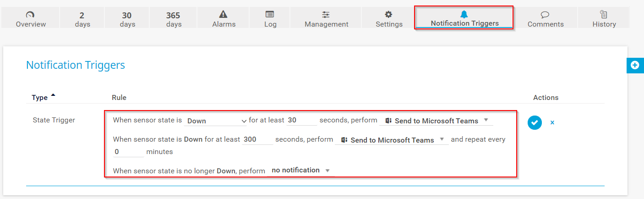Sort triggers by the Type column header
The height and width of the screenshot is (199, 644).
click(x=40, y=98)
